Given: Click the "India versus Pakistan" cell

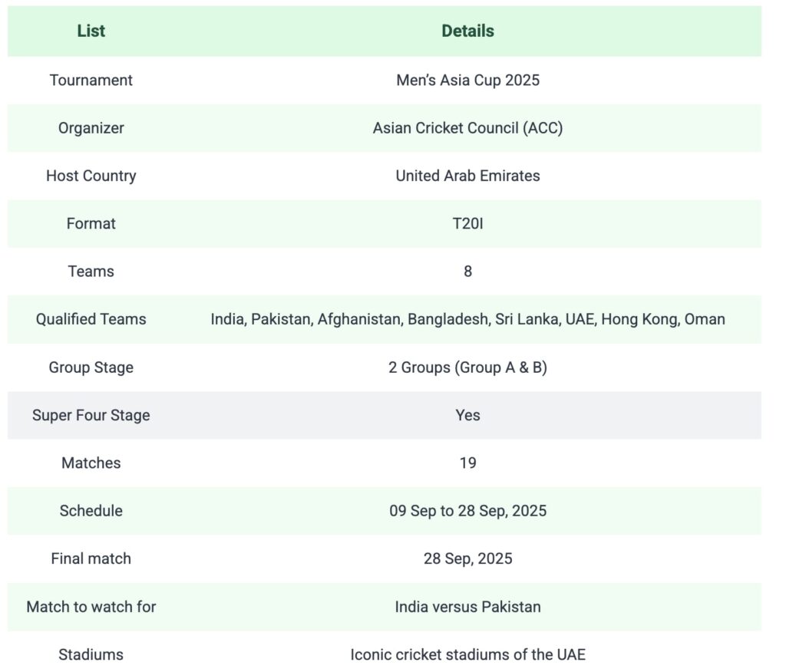Looking at the screenshot, I should tap(467, 607).
